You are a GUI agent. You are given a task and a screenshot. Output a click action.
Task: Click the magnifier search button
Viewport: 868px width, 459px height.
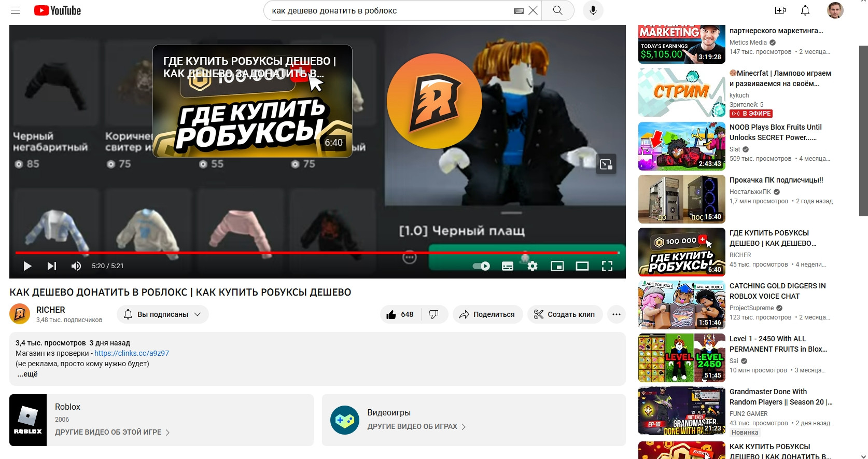pos(558,10)
